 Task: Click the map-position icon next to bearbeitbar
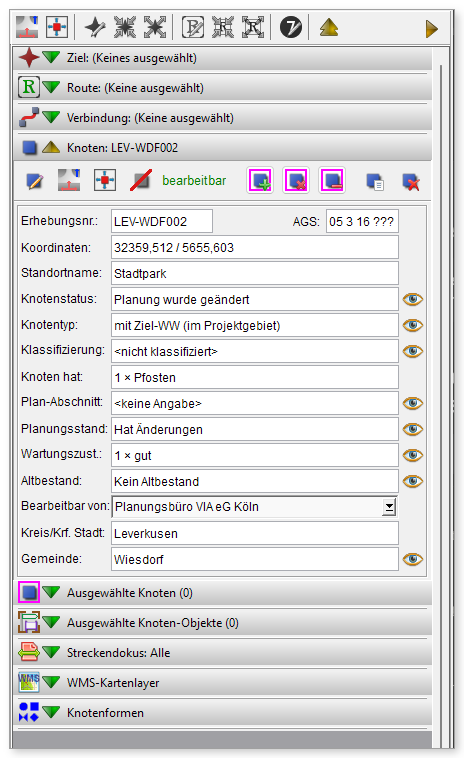(69, 180)
